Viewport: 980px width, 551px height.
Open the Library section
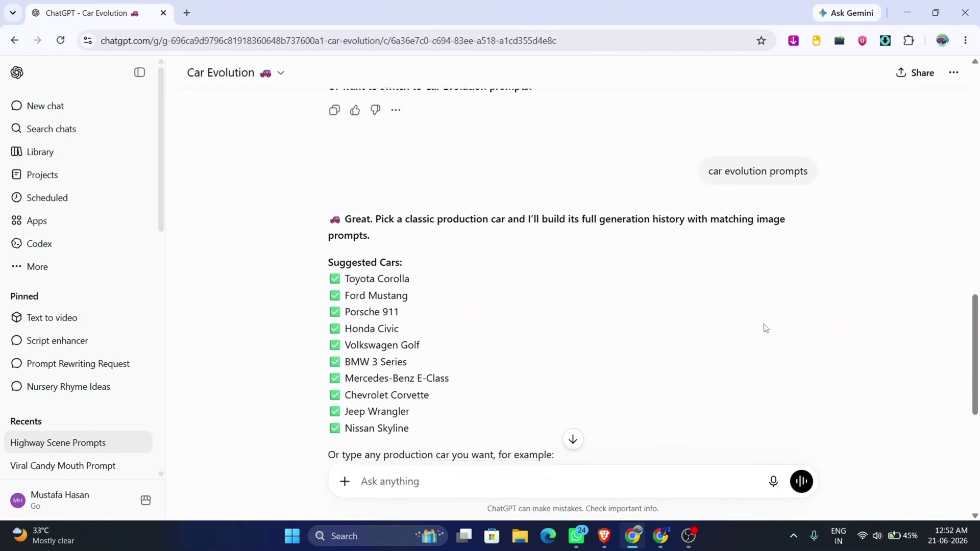[79, 152]
